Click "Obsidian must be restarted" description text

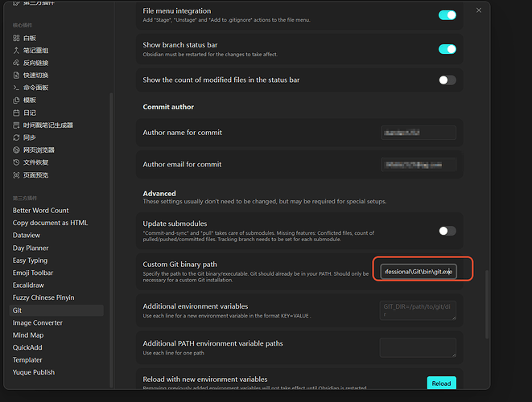210,54
